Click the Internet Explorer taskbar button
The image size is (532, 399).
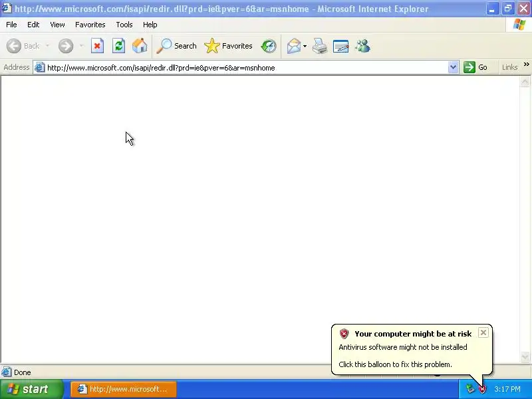[x=124, y=389]
